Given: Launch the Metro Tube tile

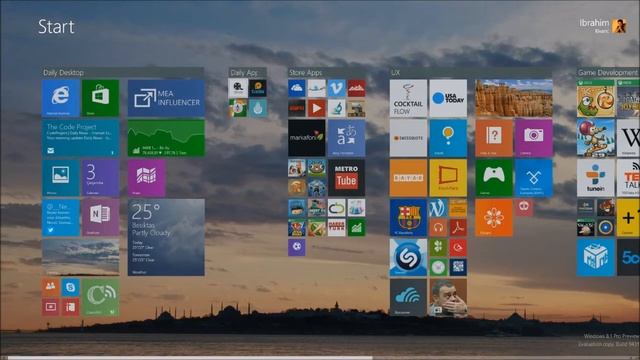Looking at the screenshot, I should point(347,178).
